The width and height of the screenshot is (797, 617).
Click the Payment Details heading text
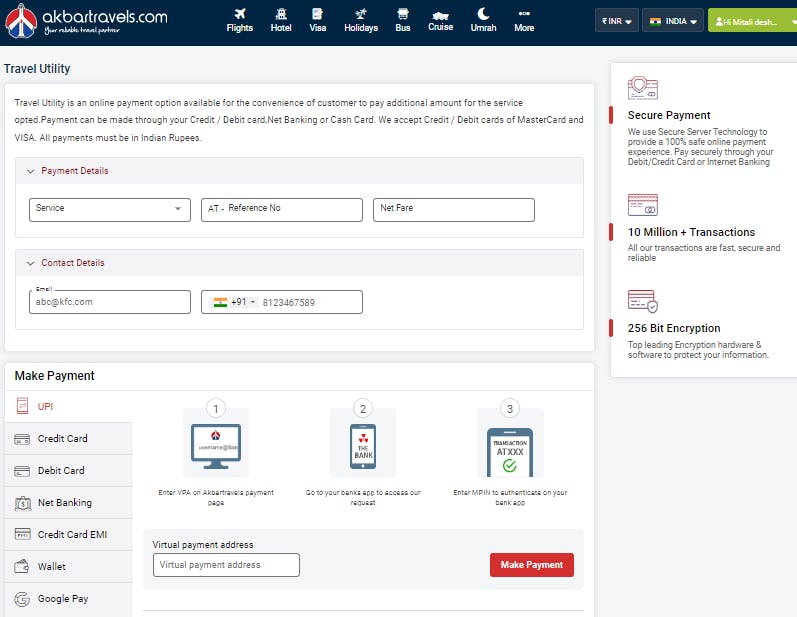pyautogui.click(x=75, y=171)
